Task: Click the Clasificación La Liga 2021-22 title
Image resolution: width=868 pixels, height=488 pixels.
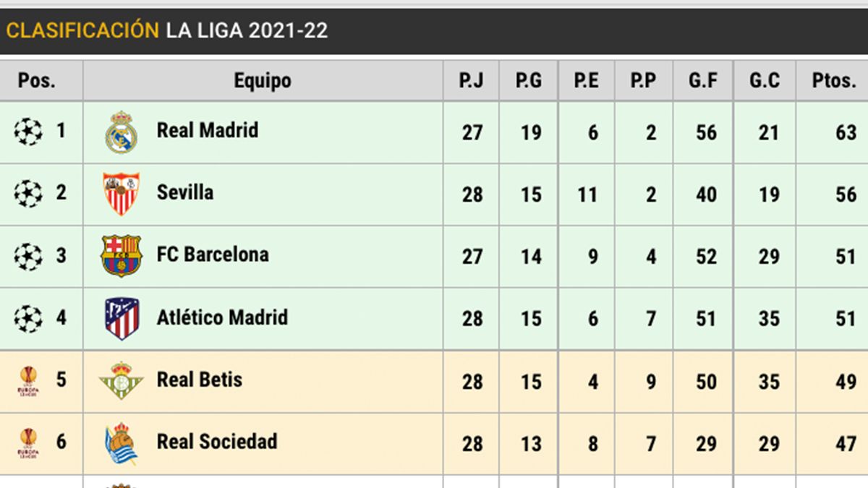Action: 167,30
